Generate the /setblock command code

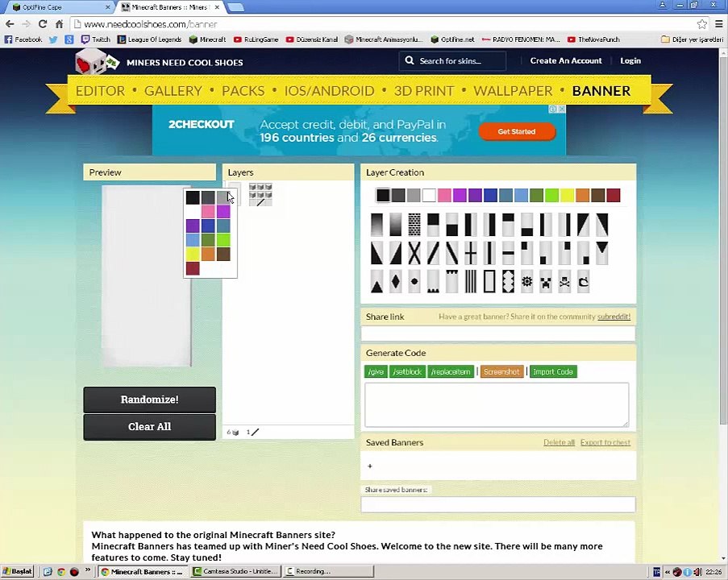[407, 371]
